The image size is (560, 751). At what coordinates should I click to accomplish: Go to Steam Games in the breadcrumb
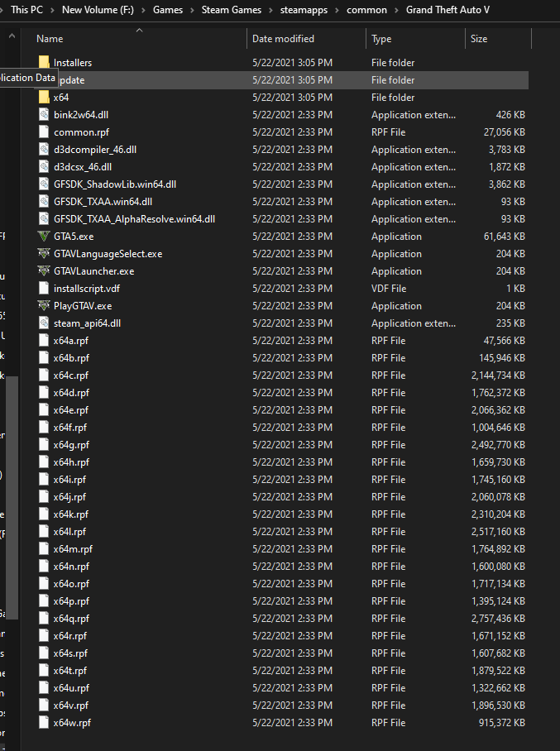coord(232,10)
